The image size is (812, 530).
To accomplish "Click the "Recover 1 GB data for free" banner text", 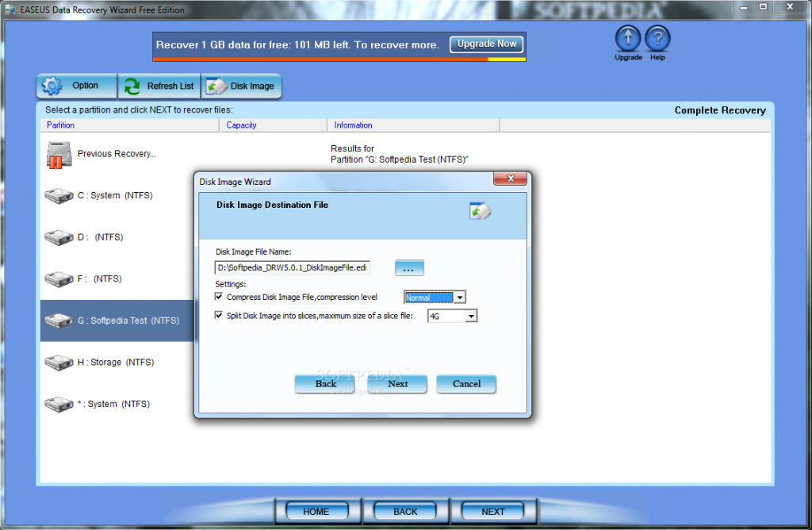I will pyautogui.click(x=297, y=44).
